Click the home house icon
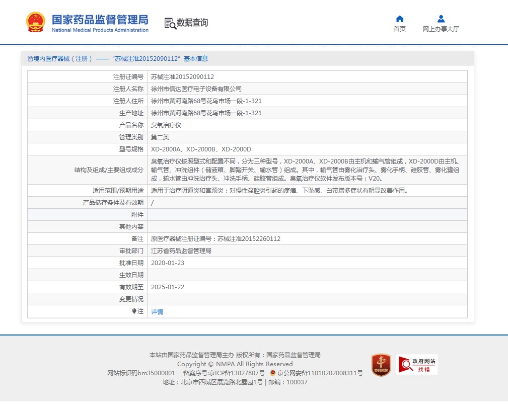This screenshot has width=508, height=420. [400, 19]
